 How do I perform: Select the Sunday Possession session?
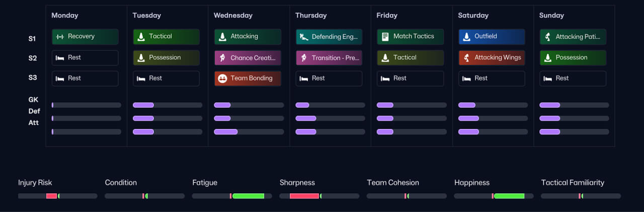(x=573, y=58)
